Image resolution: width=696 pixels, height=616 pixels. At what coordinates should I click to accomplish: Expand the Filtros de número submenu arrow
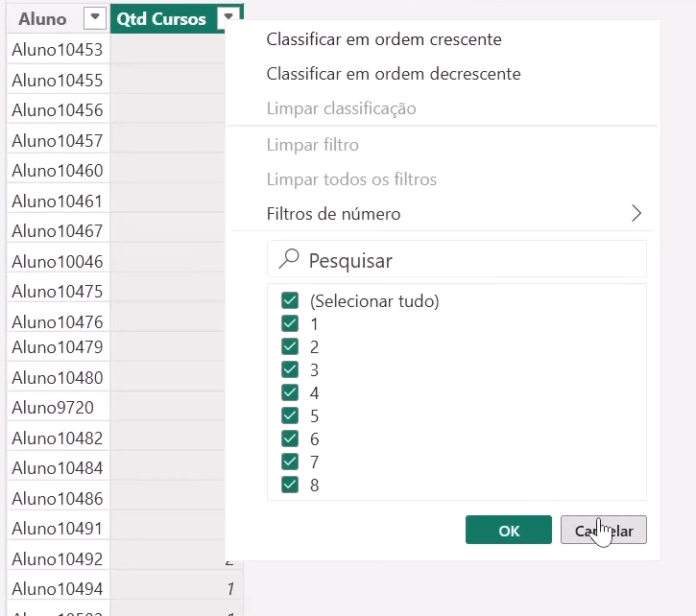[636, 213]
